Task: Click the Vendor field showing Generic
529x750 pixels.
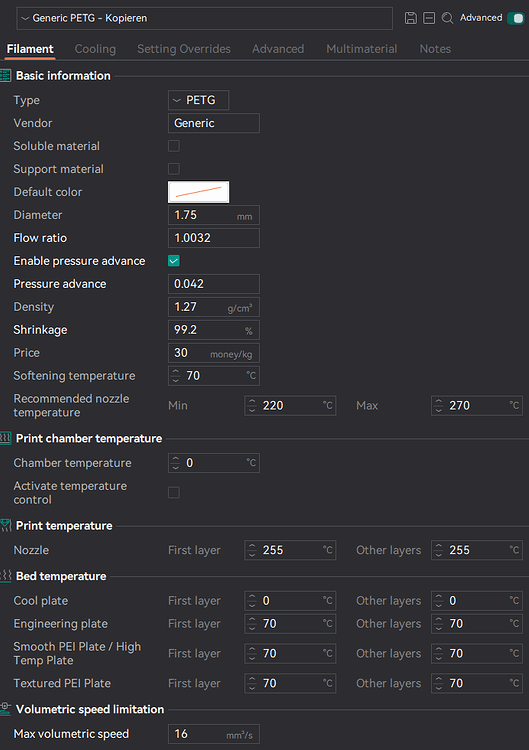Action: (214, 123)
